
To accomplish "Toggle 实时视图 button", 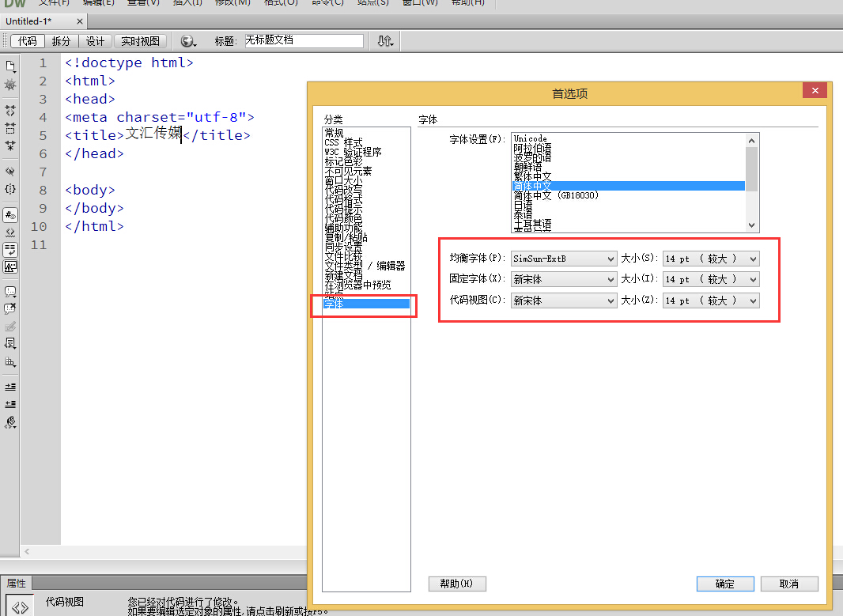I will click(x=140, y=41).
